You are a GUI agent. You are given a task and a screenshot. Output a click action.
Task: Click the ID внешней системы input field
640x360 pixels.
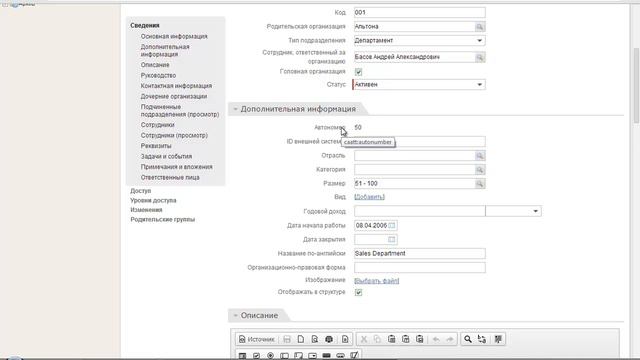[420, 142]
